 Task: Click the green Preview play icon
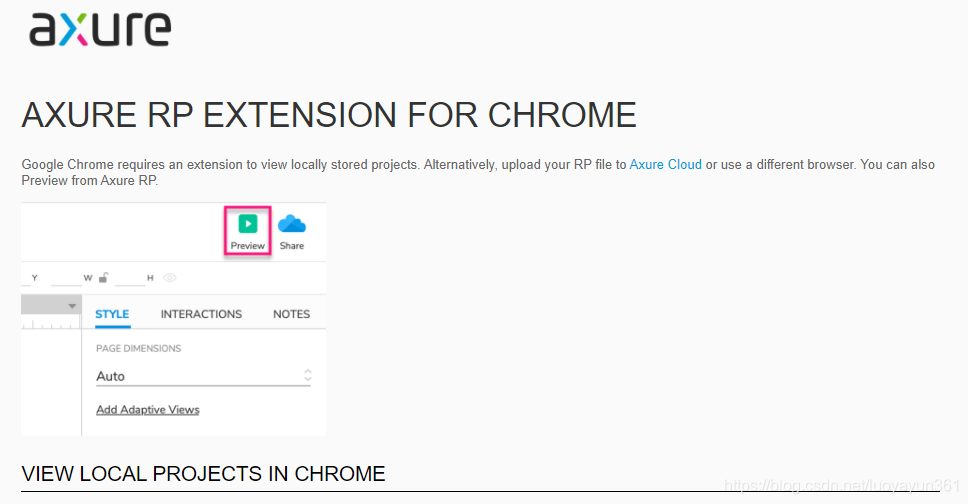(x=248, y=224)
